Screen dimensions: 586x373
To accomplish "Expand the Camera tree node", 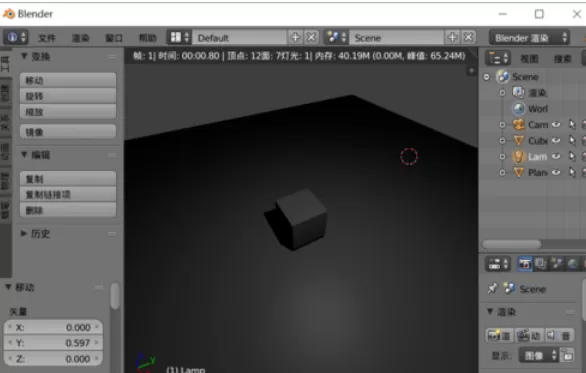I will point(503,125).
